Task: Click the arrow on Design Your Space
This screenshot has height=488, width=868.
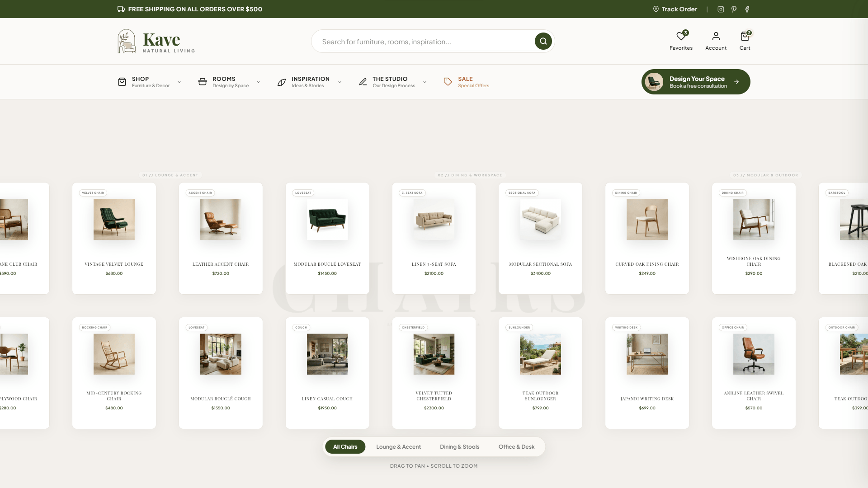Action: [x=736, y=82]
